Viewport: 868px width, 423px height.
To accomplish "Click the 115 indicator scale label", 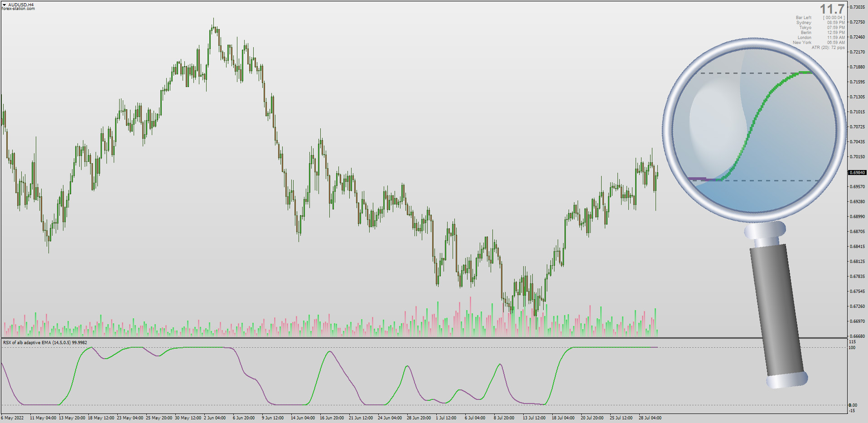I will [852, 342].
